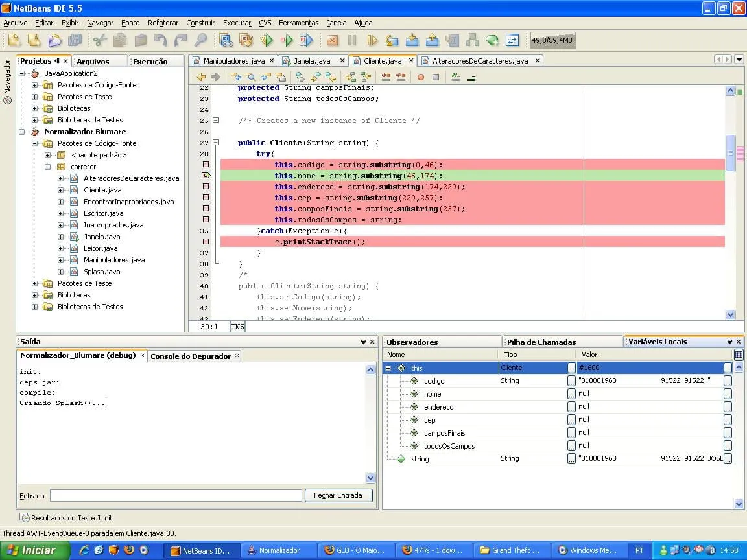Stop the debugger session with red X icon
Image resolution: width=747 pixels, height=560 pixels.
[332, 41]
